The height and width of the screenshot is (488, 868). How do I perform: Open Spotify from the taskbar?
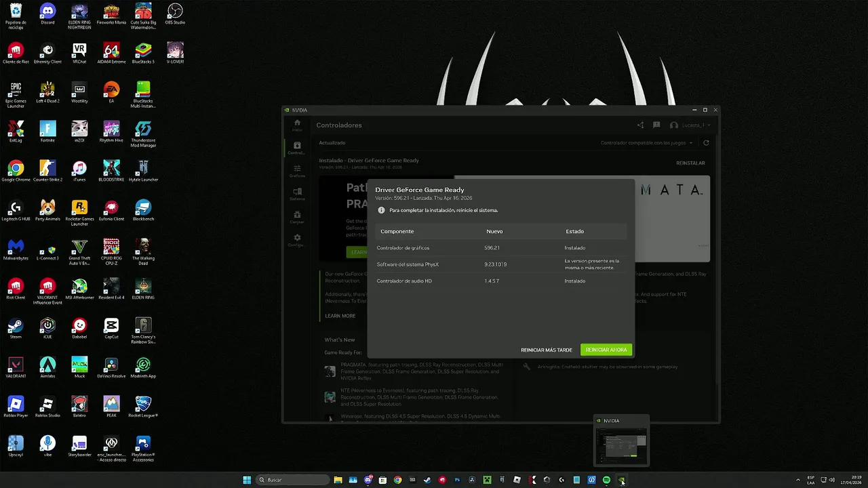pyautogui.click(x=606, y=480)
